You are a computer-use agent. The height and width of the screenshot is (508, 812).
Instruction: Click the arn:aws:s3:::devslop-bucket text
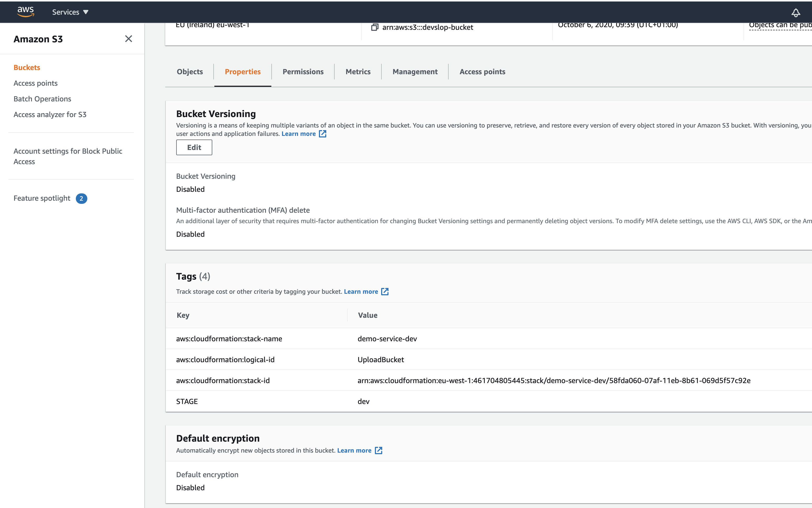click(427, 27)
